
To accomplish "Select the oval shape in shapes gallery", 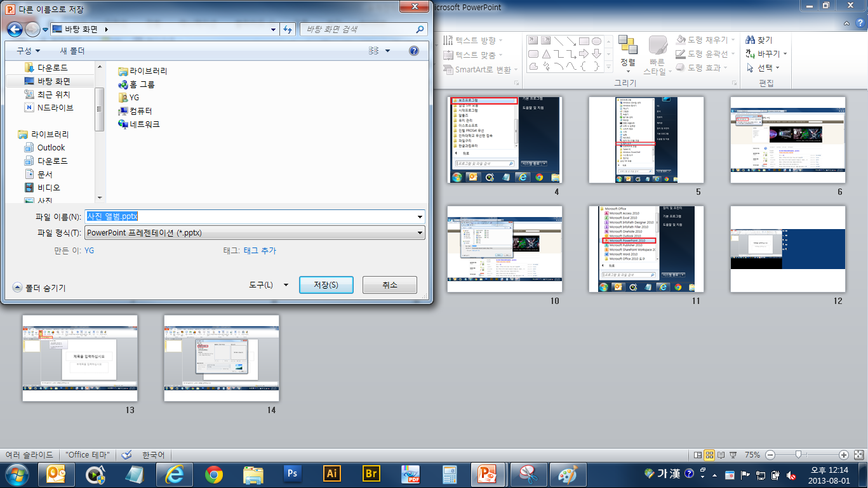I will point(596,41).
